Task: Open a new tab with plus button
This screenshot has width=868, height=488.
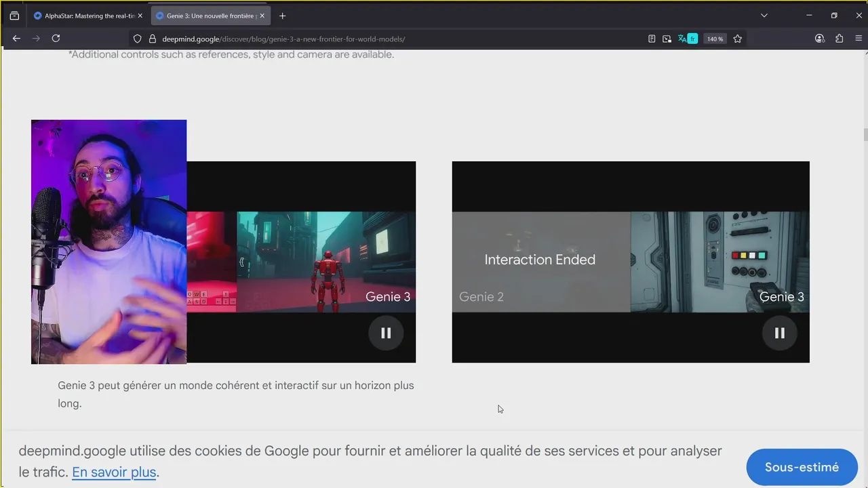Action: coord(282,16)
